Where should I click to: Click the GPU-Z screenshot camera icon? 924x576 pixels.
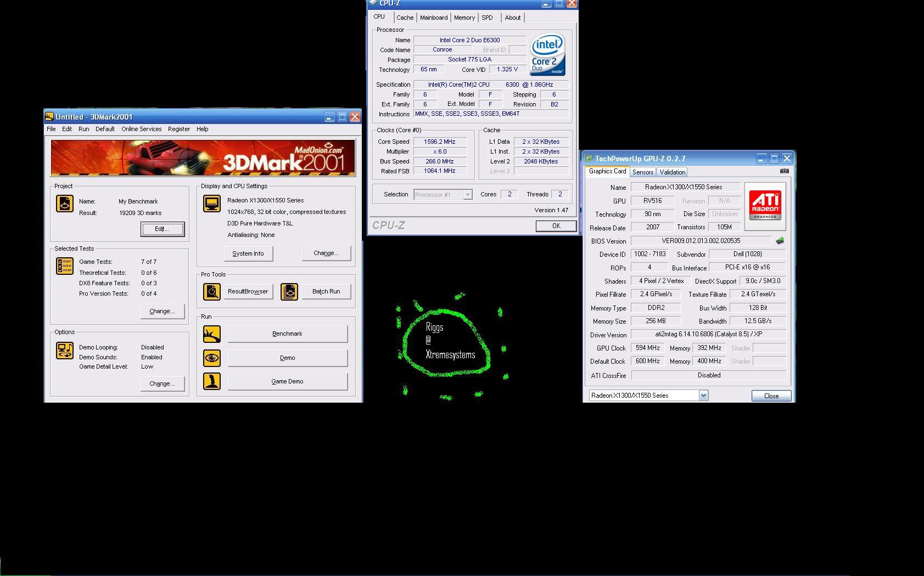pyautogui.click(x=784, y=171)
